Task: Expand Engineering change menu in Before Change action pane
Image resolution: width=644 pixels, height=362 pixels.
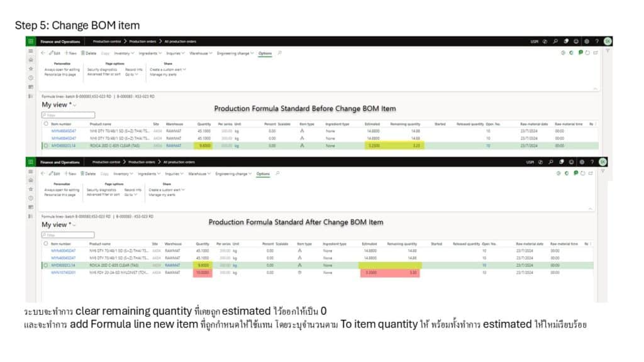Action: pos(235,53)
